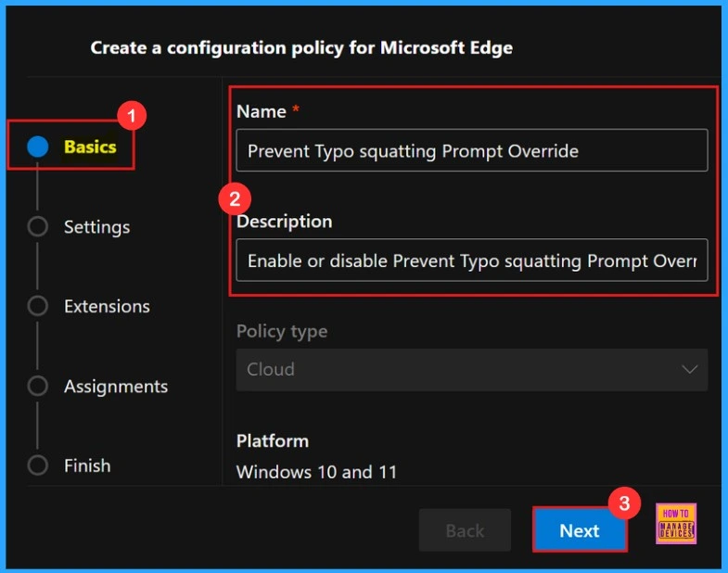This screenshot has width=728, height=573.
Task: Click the Finish step circle indicator
Action: [38, 465]
